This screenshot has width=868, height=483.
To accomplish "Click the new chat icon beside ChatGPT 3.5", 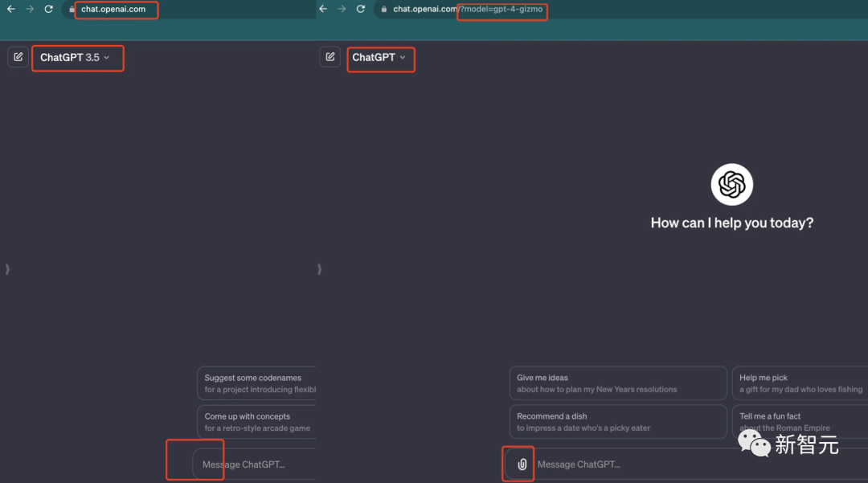I will pyautogui.click(x=18, y=57).
